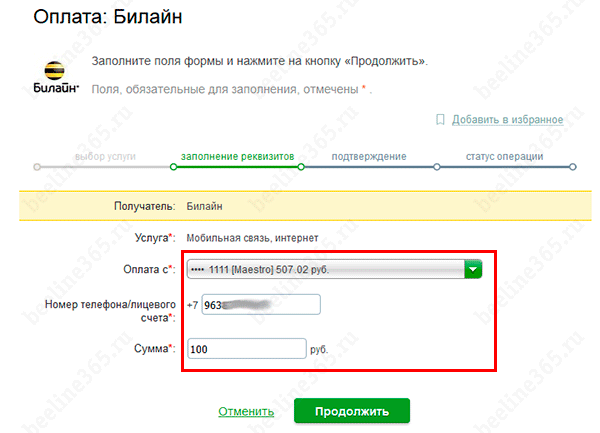The width and height of the screenshot is (600, 433).
Task: Select the статус операции step
Action: pyautogui.click(x=504, y=156)
